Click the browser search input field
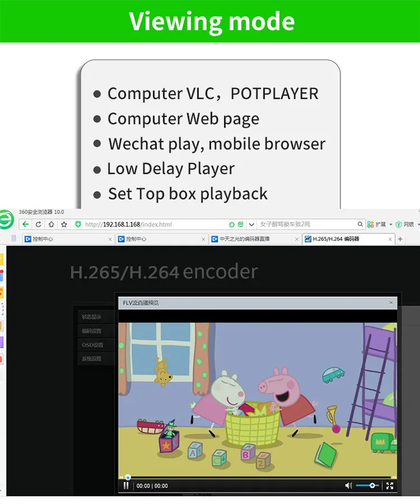This screenshot has height=504, width=420. pyautogui.click(x=307, y=225)
